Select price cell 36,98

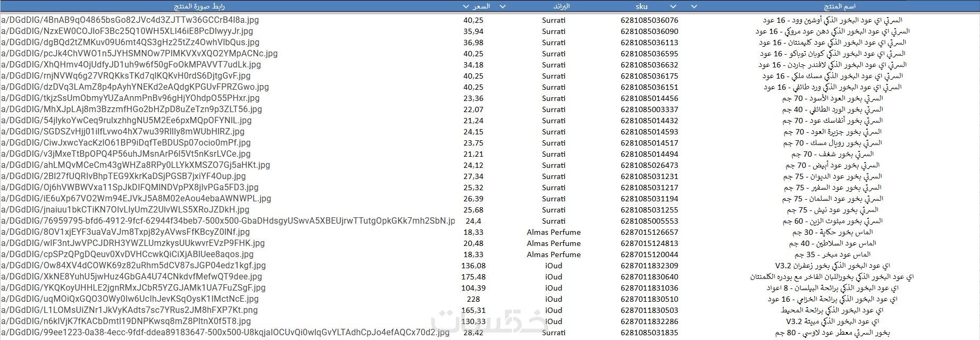pos(473,42)
